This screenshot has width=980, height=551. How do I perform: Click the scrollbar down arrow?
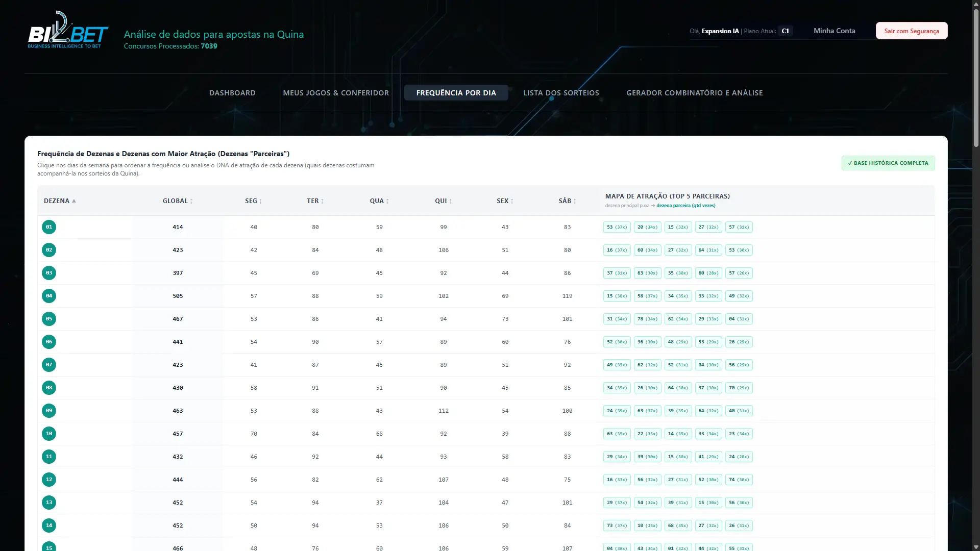coord(975,546)
